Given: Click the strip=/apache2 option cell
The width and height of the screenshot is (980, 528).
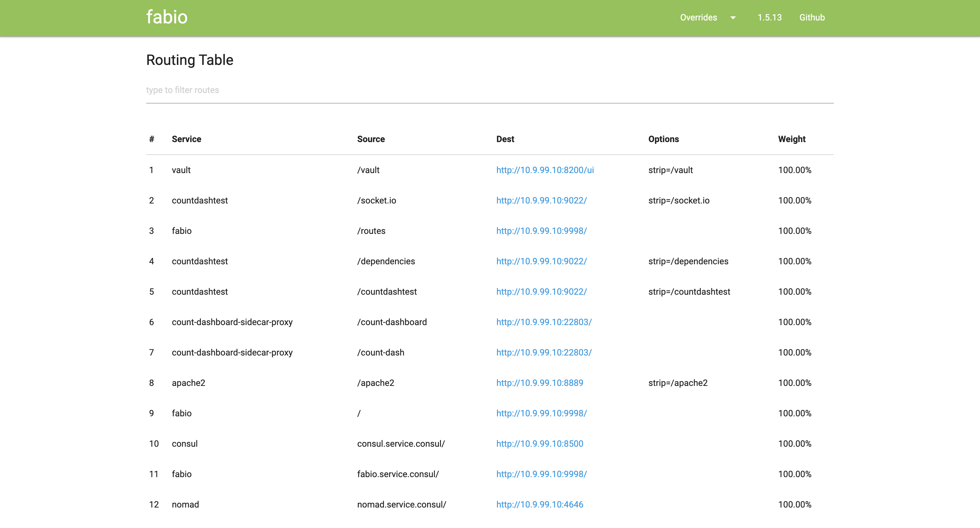Looking at the screenshot, I should tap(678, 383).
